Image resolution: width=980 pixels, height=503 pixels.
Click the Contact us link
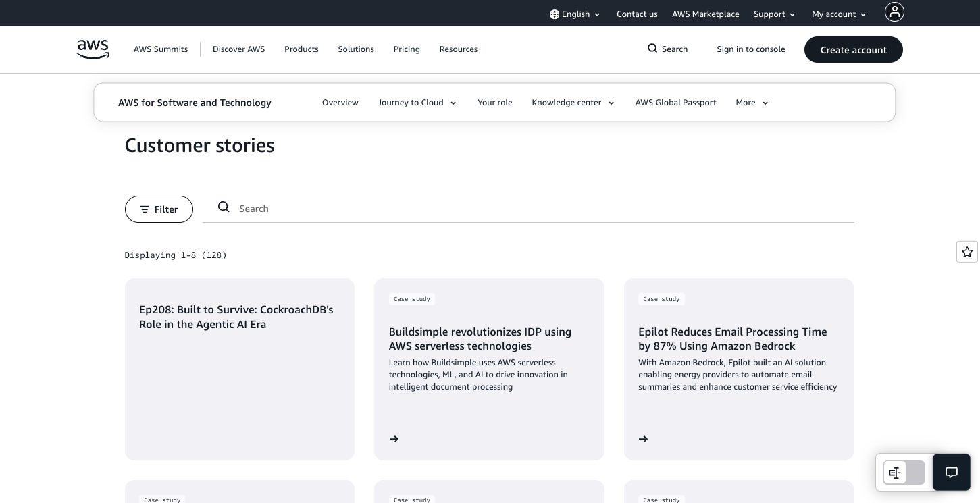click(x=637, y=14)
